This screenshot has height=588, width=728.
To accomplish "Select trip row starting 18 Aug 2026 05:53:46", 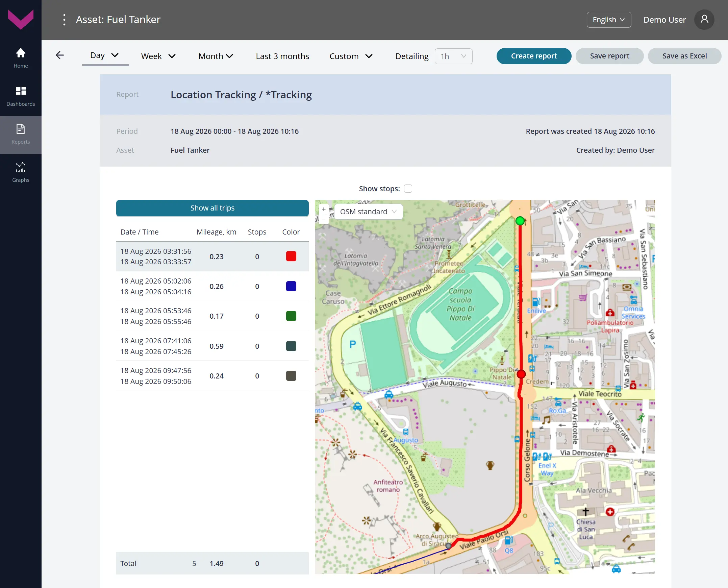I will (212, 316).
